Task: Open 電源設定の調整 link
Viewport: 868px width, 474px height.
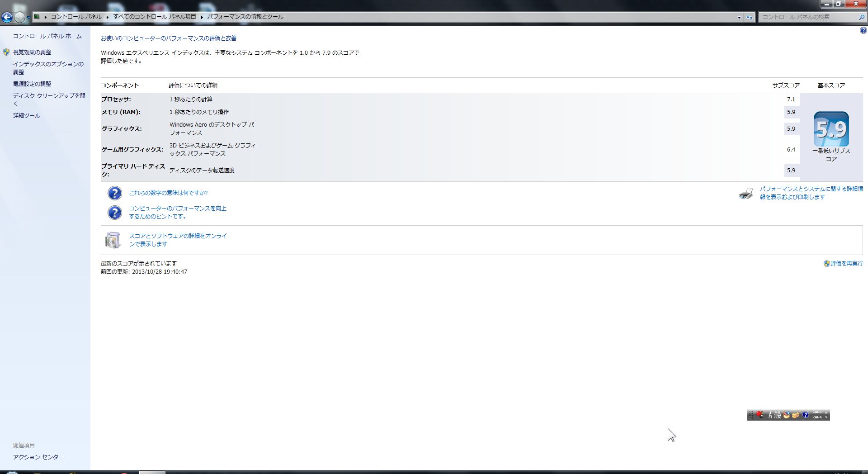Action: coord(32,84)
